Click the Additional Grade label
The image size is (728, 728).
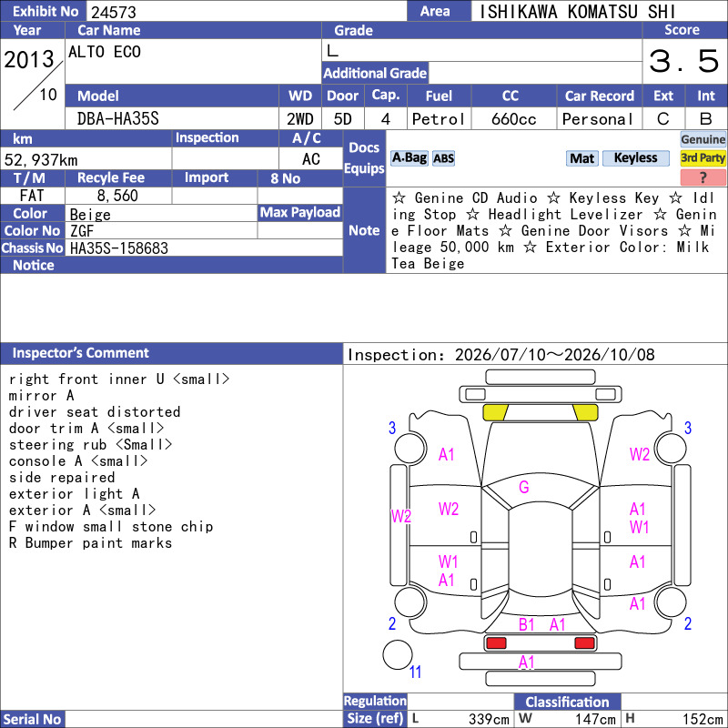(x=375, y=73)
